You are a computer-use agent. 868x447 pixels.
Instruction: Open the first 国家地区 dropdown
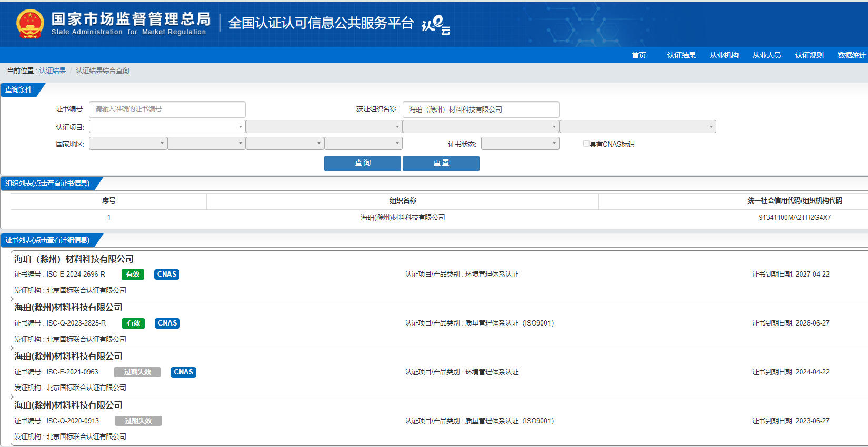pos(128,144)
